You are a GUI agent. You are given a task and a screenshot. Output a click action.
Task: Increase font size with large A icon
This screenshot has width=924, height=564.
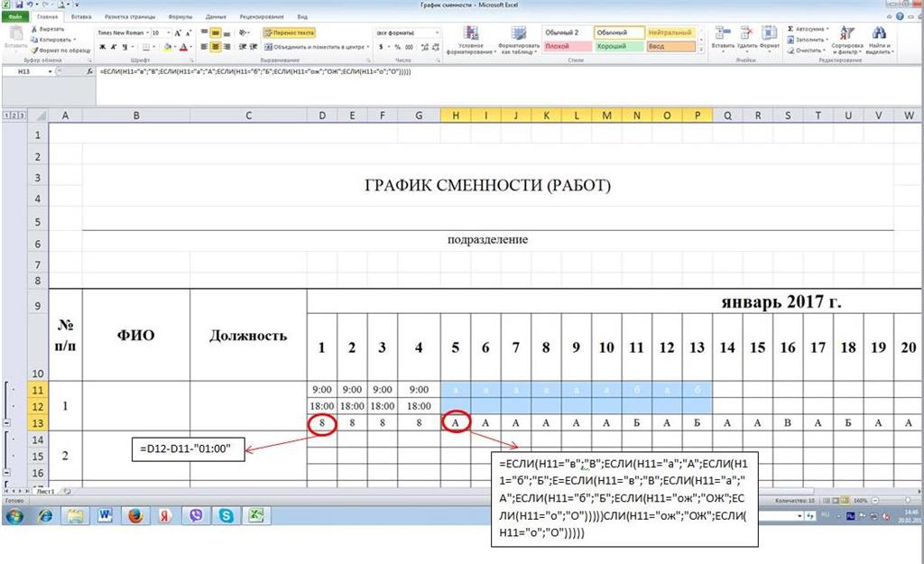[x=178, y=33]
